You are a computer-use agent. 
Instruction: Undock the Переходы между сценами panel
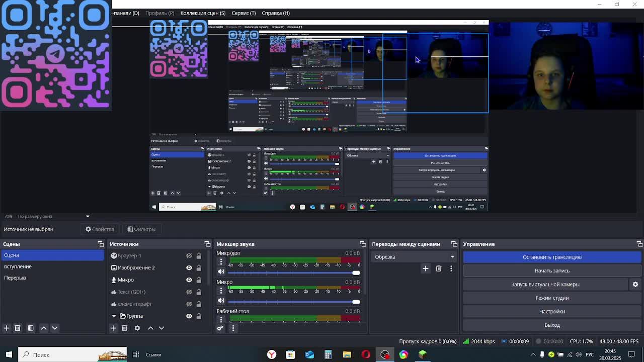point(454,244)
